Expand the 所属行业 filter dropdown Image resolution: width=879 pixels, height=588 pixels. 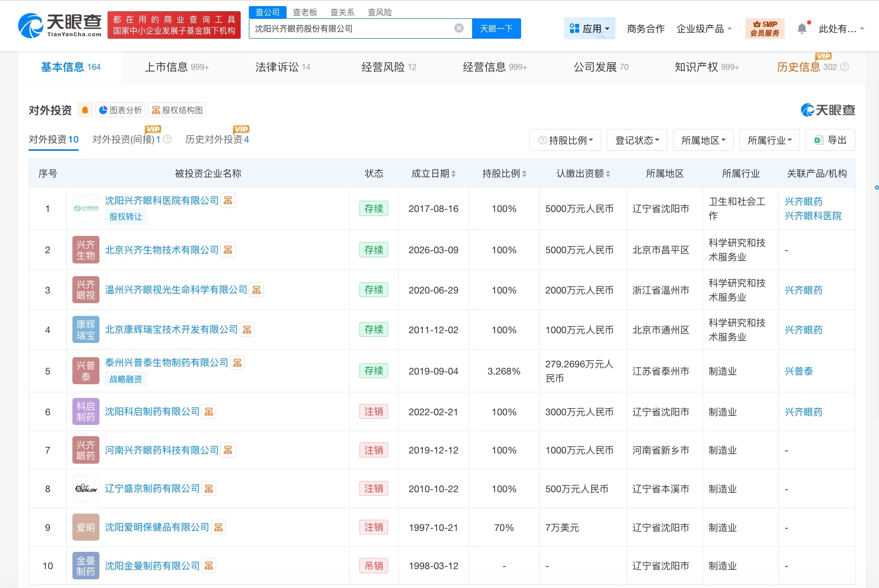(x=769, y=140)
